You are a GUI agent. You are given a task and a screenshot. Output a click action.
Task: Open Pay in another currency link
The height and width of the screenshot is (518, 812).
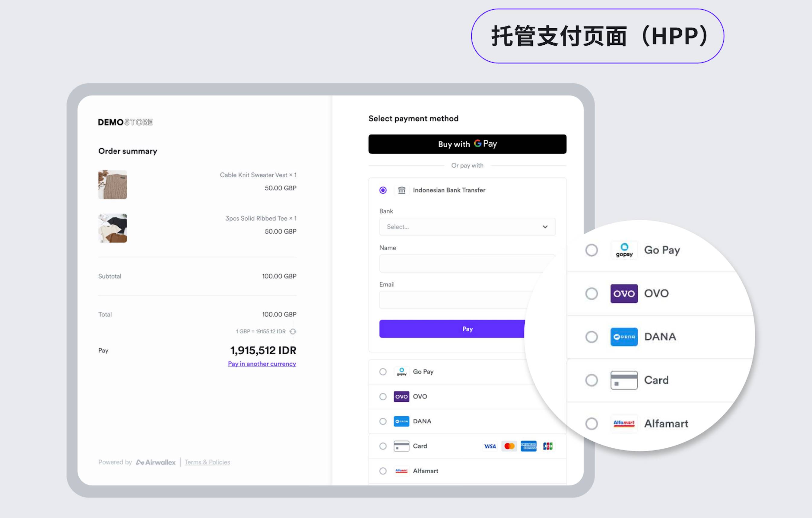(x=262, y=364)
